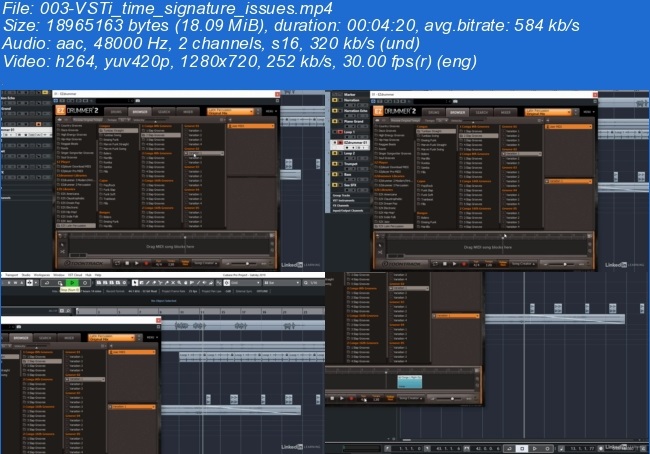Screen dimensions: 650x454
Task: Click green Start button in Cubase toolbar
Action: (x=72, y=282)
